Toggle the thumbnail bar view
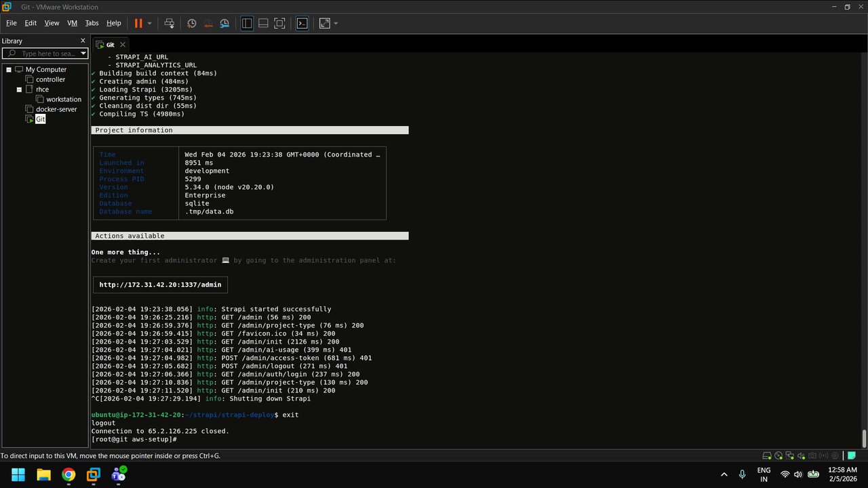This screenshot has height=488, width=868. click(263, 23)
